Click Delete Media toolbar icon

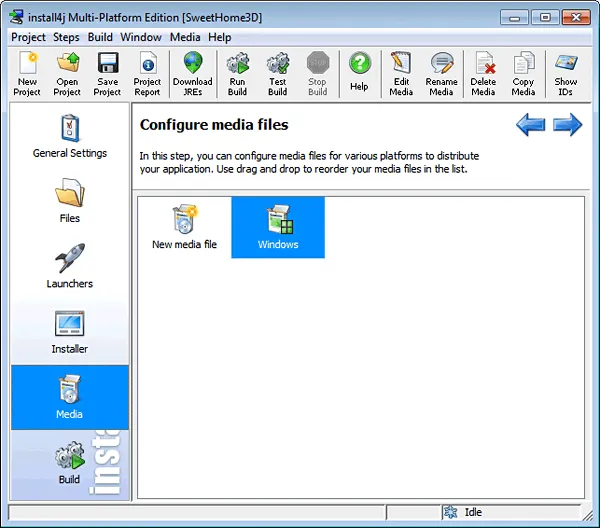point(483,74)
